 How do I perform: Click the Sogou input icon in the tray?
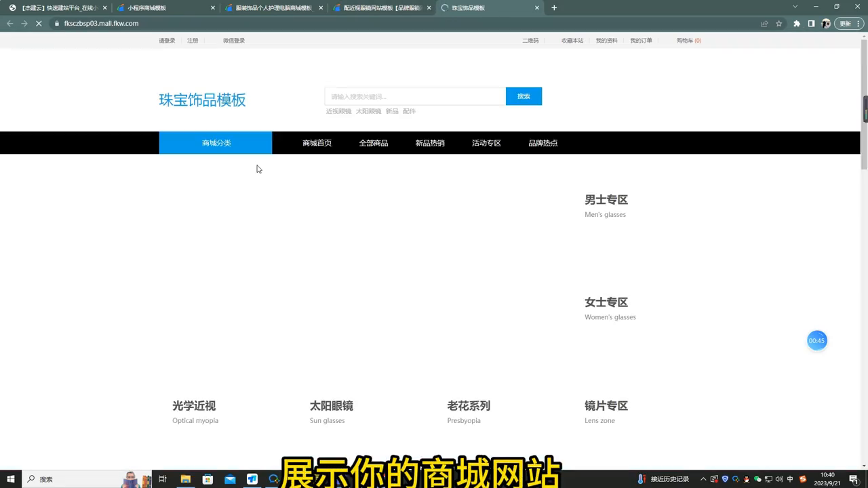(x=802, y=479)
